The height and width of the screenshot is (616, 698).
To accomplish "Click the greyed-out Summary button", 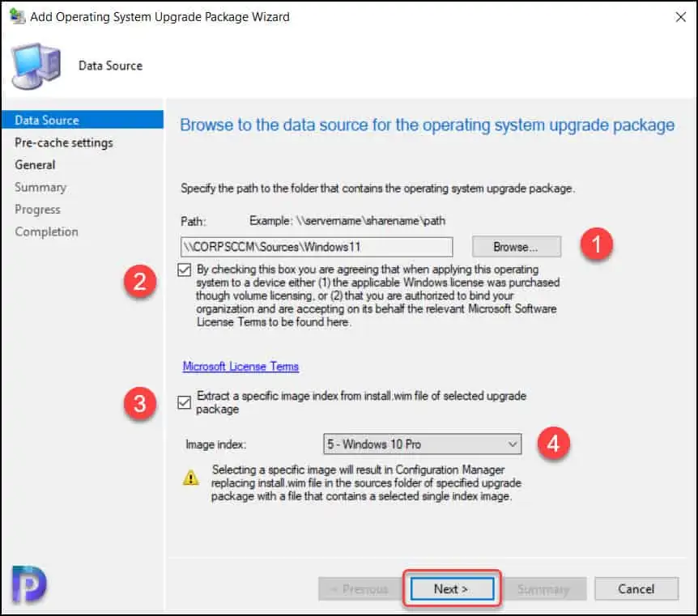I will click(x=544, y=588).
